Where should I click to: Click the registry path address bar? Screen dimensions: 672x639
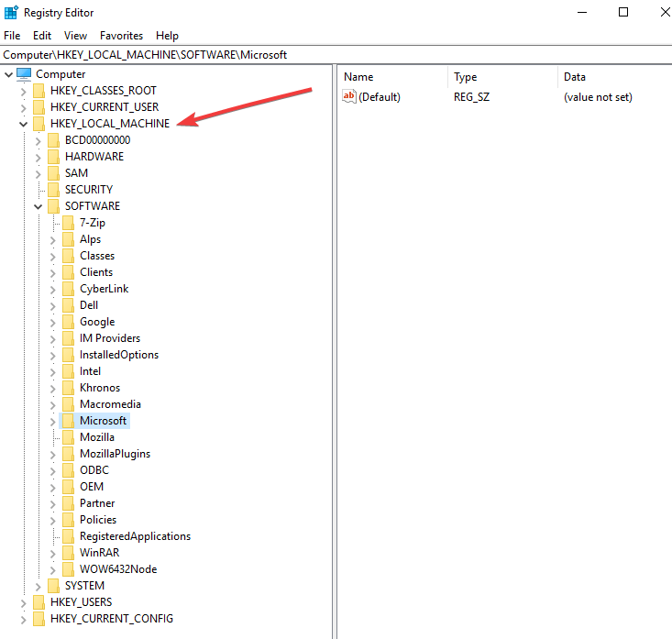336,55
